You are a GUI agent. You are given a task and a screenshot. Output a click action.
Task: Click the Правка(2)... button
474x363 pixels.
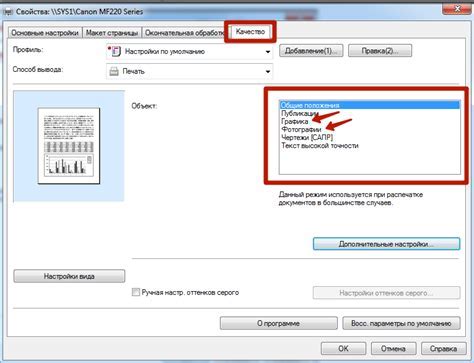point(380,51)
